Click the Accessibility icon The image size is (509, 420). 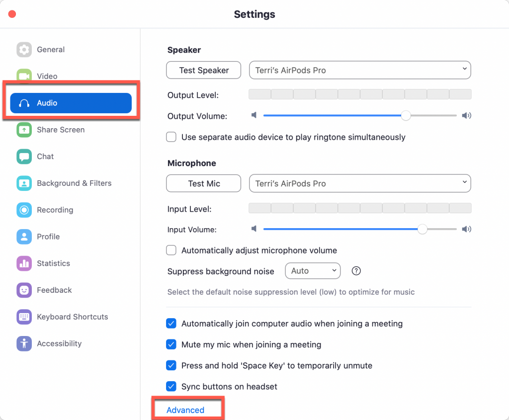(24, 343)
